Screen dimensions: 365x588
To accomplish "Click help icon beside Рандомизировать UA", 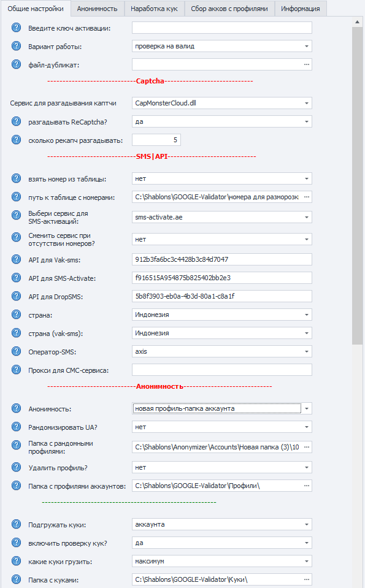I will (x=16, y=426).
